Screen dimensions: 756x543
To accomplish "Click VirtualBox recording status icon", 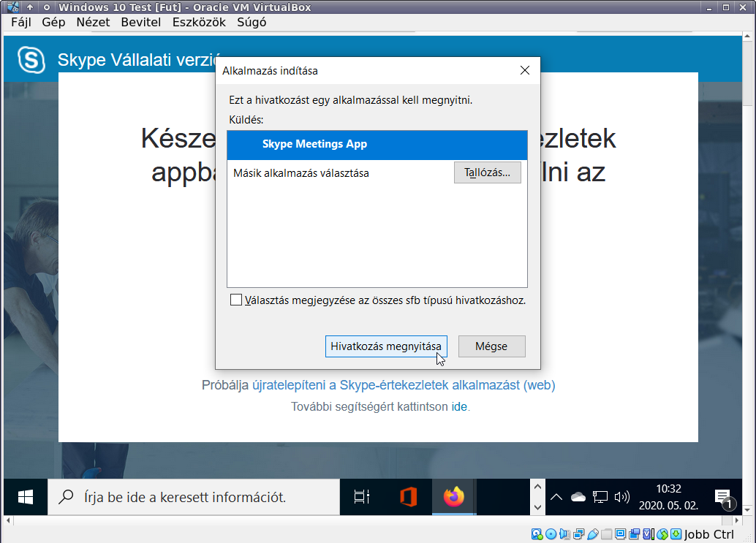I will [x=635, y=534].
